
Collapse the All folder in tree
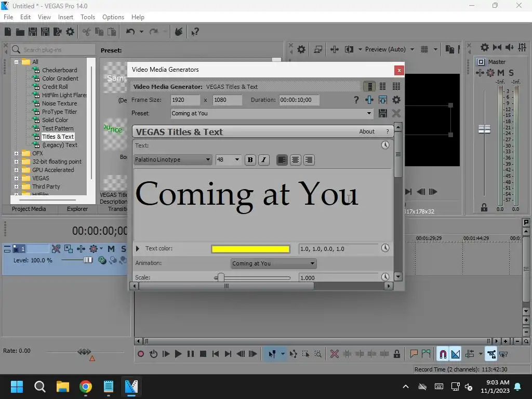coord(16,62)
